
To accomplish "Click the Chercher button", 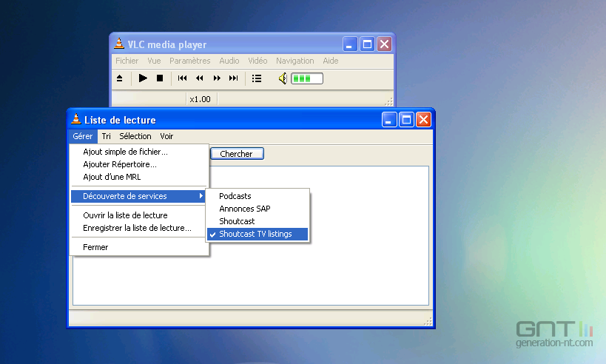I will pos(237,154).
